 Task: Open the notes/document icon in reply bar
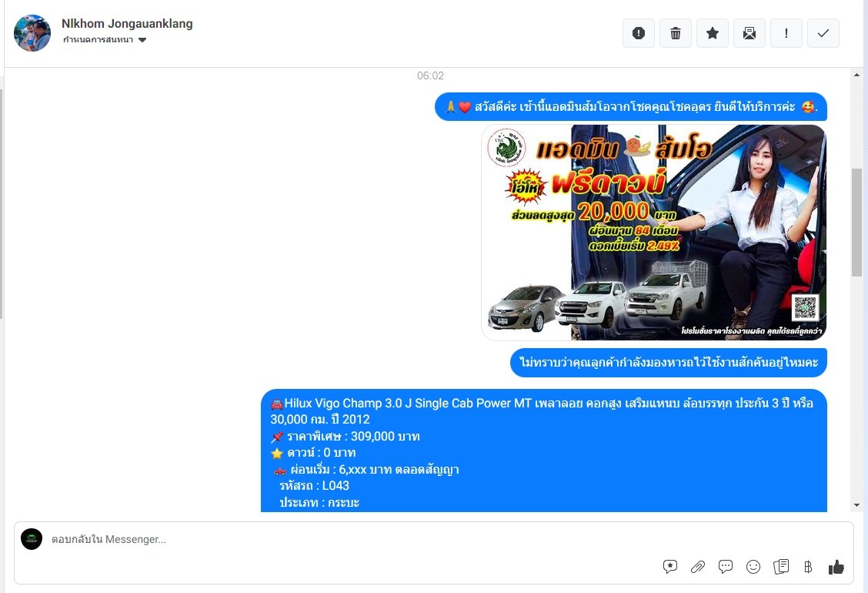[780, 566]
